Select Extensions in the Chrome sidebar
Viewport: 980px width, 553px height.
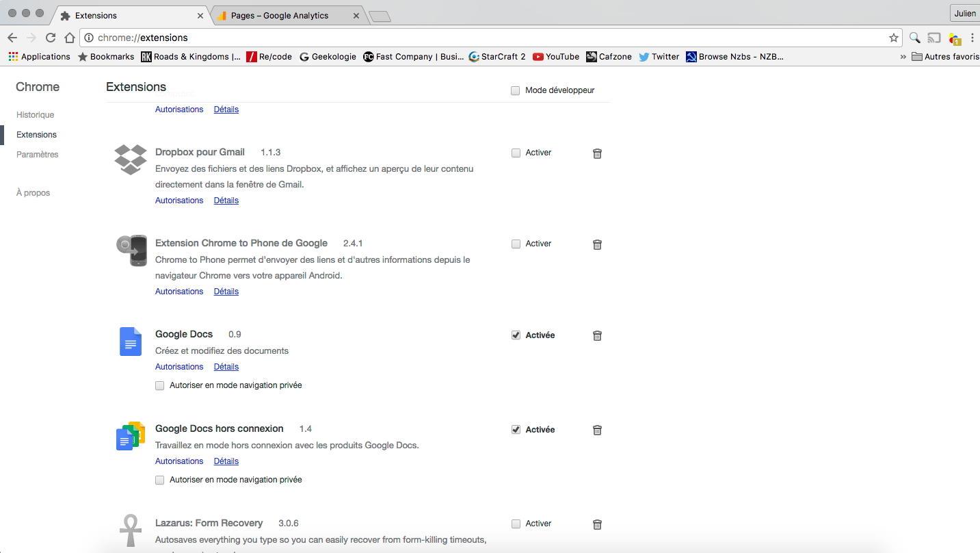point(36,135)
